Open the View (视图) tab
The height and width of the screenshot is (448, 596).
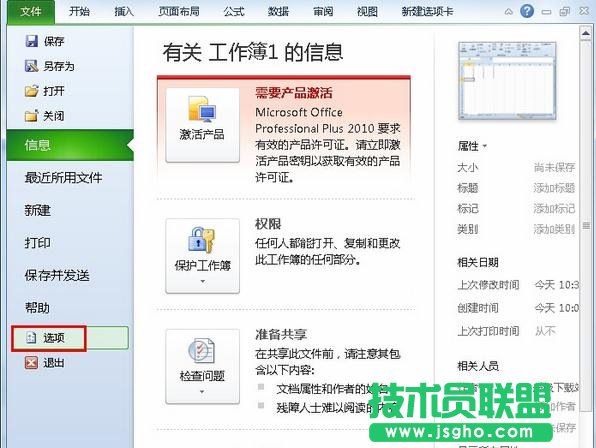367,11
